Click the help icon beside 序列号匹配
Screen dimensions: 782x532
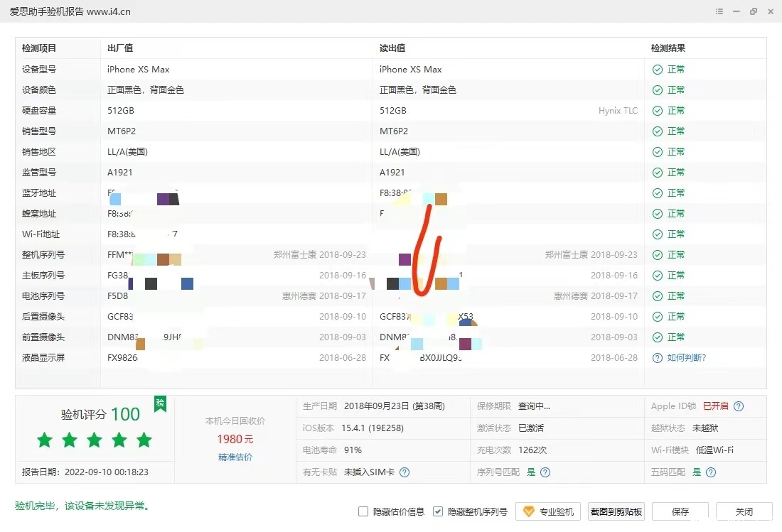(545, 472)
